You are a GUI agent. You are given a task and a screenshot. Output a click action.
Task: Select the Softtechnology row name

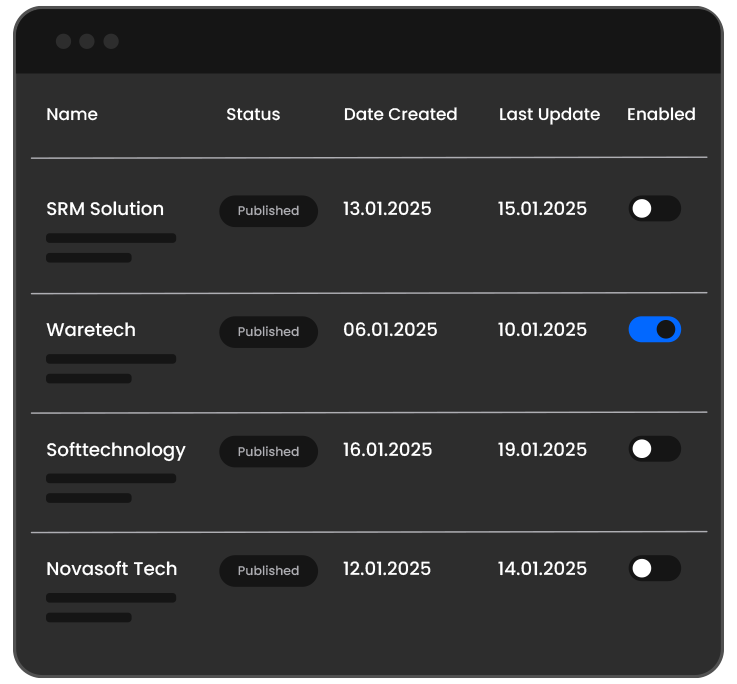point(116,450)
